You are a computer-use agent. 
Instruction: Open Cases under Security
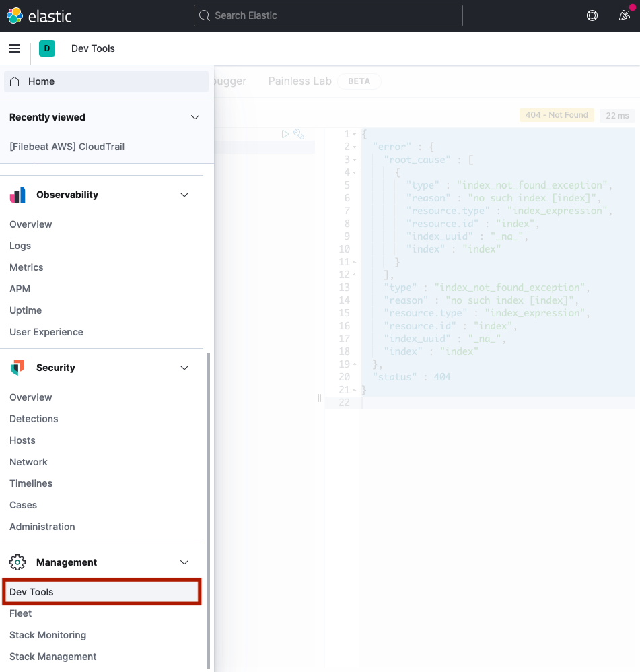tap(23, 505)
